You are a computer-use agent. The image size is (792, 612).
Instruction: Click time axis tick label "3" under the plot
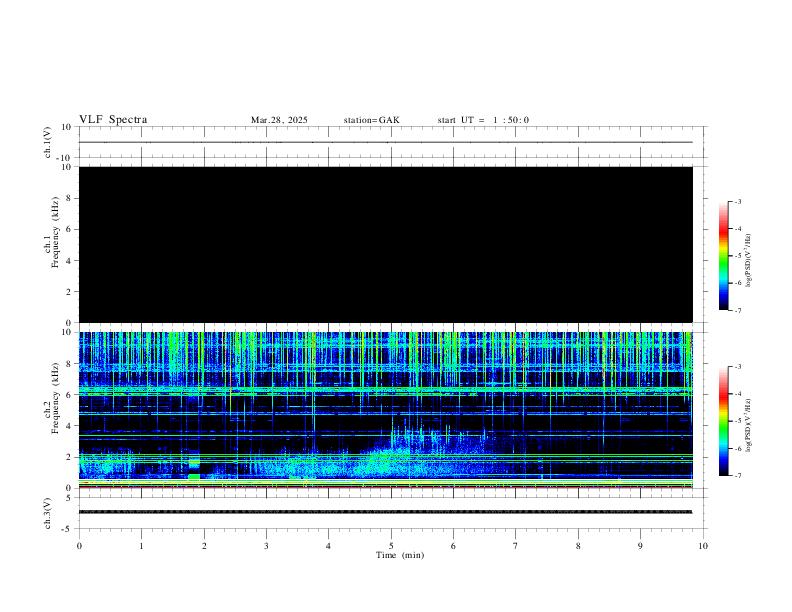(266, 546)
